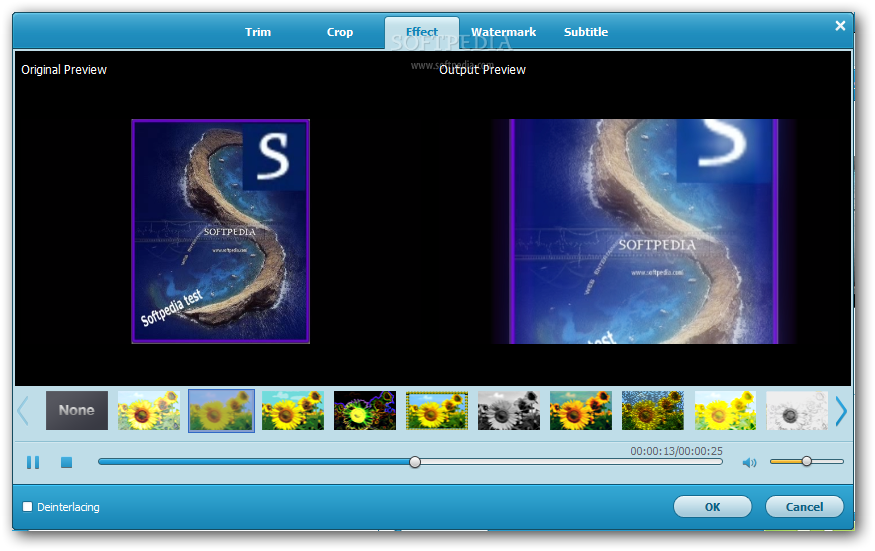Select the pencil sketch sunflower effect
The image size is (875, 551).
tap(797, 410)
